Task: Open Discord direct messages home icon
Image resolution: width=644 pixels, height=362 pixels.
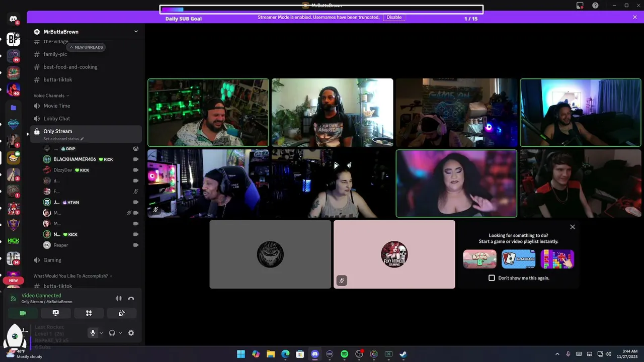Action: (14, 19)
